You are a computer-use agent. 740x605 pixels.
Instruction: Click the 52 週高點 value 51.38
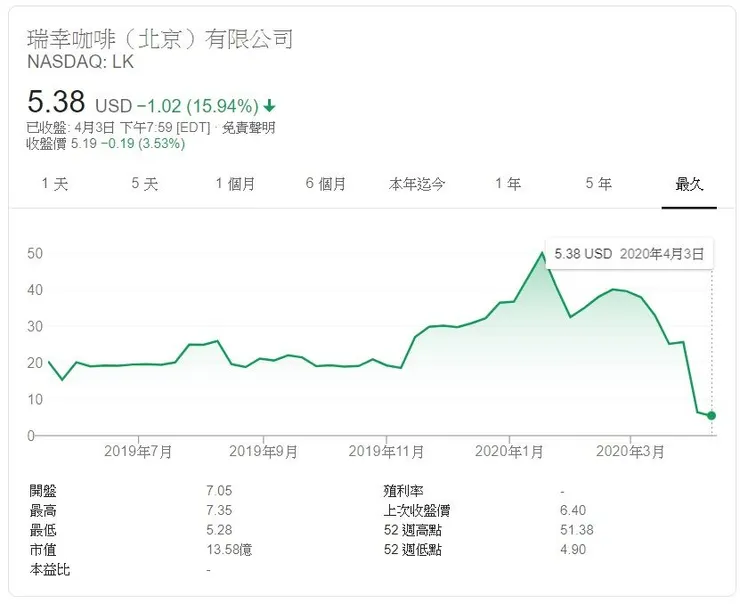[577, 530]
